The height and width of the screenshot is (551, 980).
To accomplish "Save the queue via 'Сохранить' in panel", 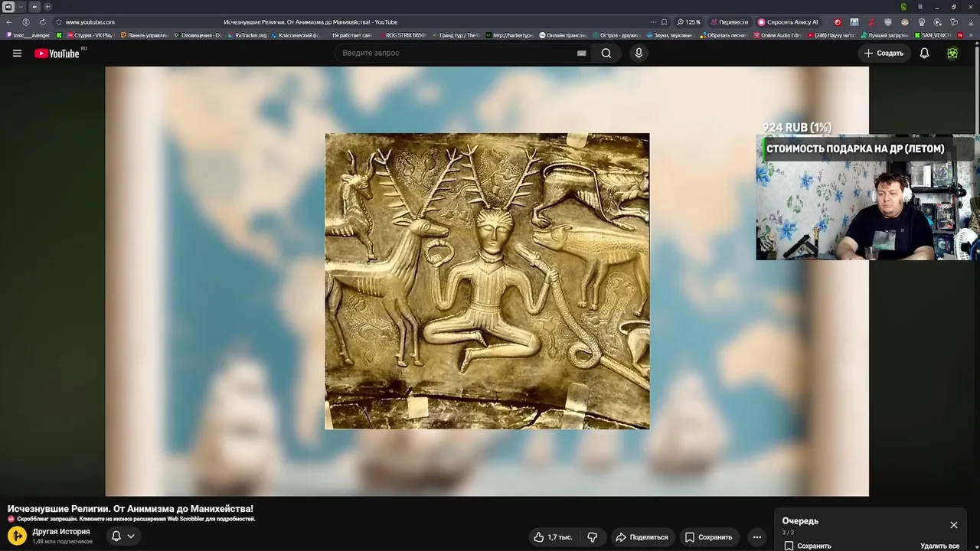I will [x=808, y=546].
